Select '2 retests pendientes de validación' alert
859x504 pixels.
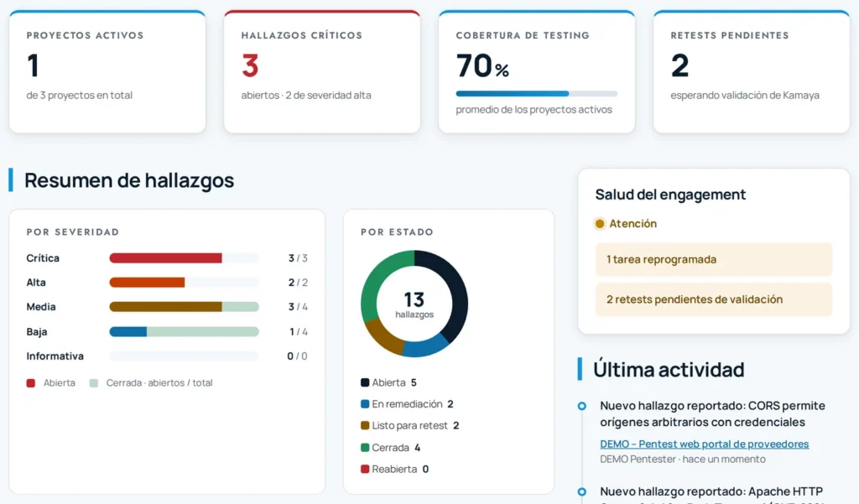click(x=714, y=299)
